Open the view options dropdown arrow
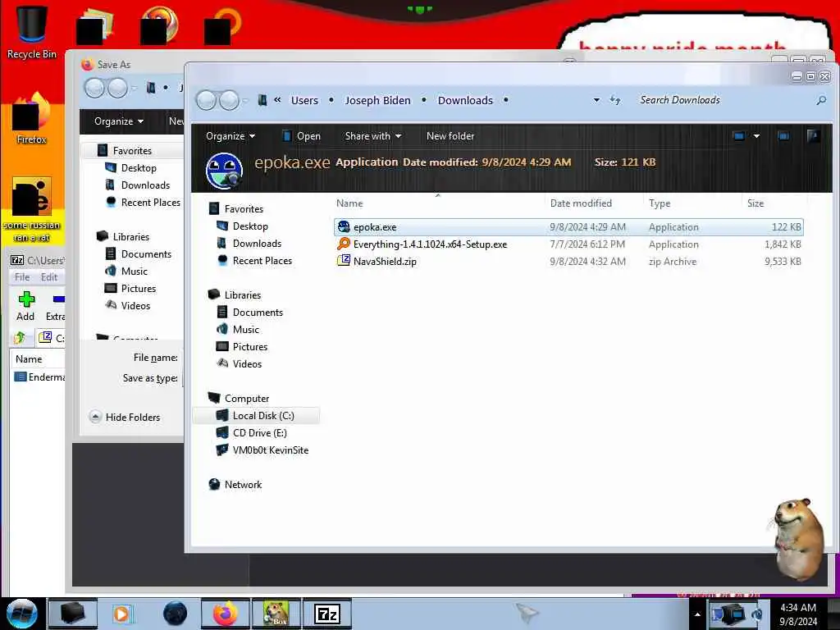 [756, 136]
